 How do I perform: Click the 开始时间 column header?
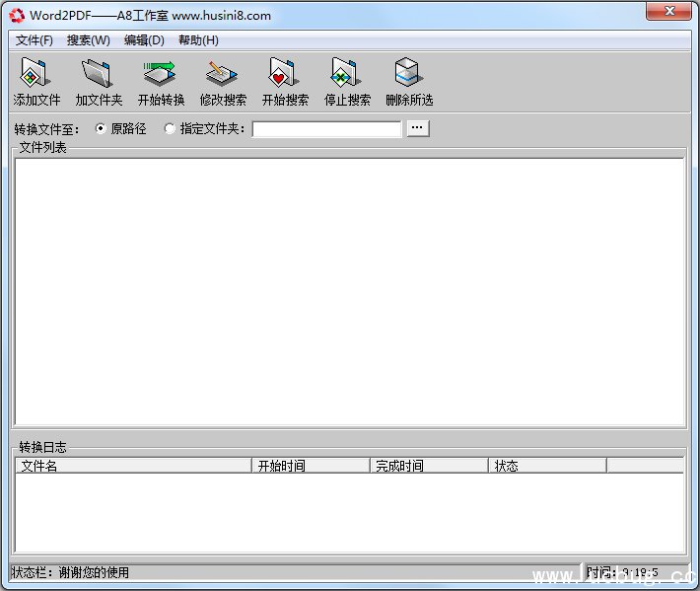[311, 466]
